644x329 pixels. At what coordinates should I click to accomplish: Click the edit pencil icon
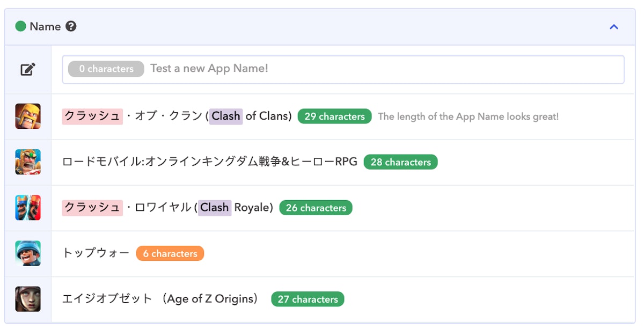coord(28,69)
